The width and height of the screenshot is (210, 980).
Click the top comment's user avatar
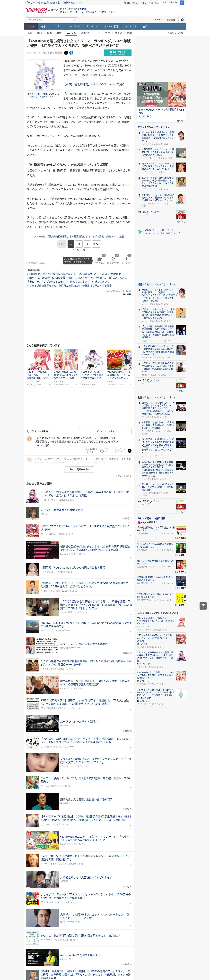click(29, 439)
